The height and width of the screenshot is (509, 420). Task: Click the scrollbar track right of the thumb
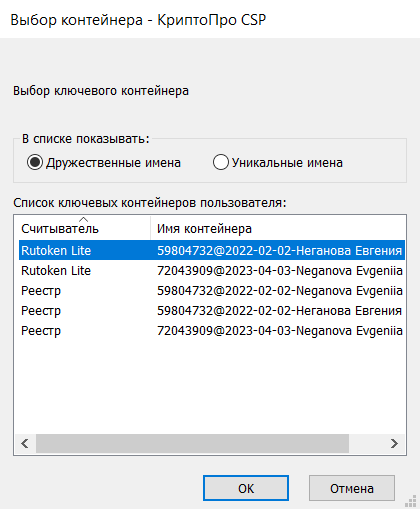367,443
